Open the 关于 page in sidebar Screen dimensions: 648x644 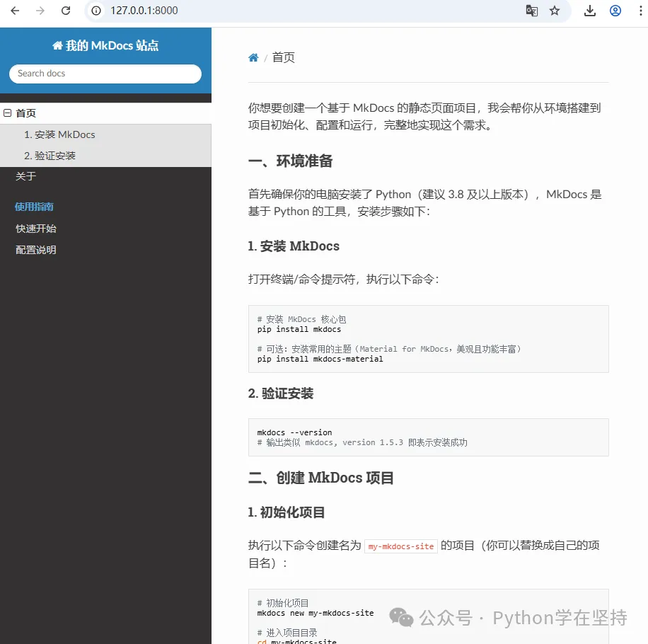(x=25, y=176)
